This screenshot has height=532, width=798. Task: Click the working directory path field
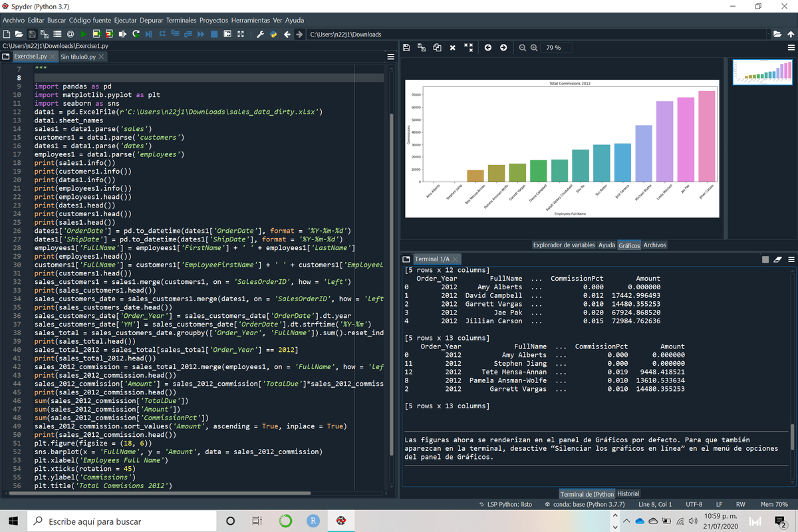[x=536, y=34]
